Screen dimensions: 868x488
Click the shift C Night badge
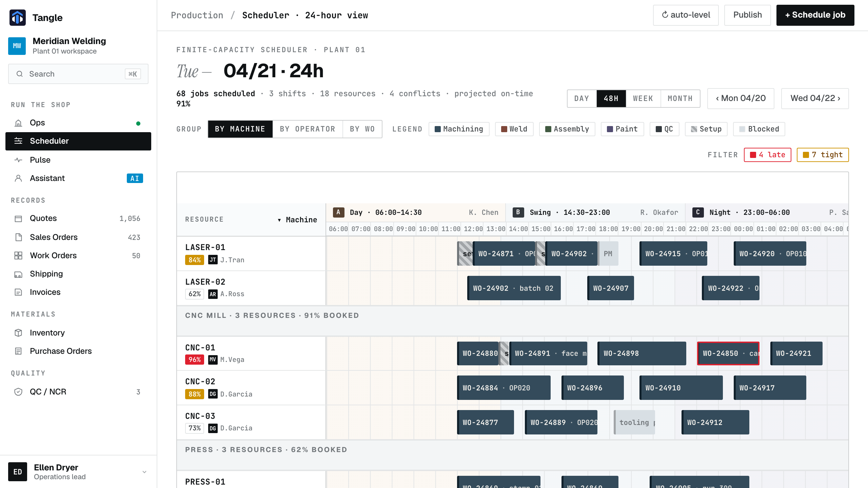point(698,212)
